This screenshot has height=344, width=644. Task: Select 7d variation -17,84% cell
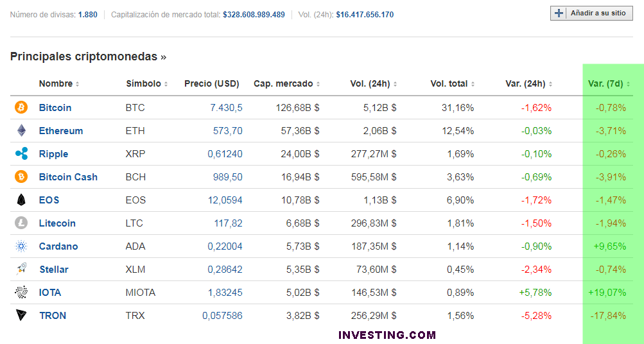tap(608, 315)
